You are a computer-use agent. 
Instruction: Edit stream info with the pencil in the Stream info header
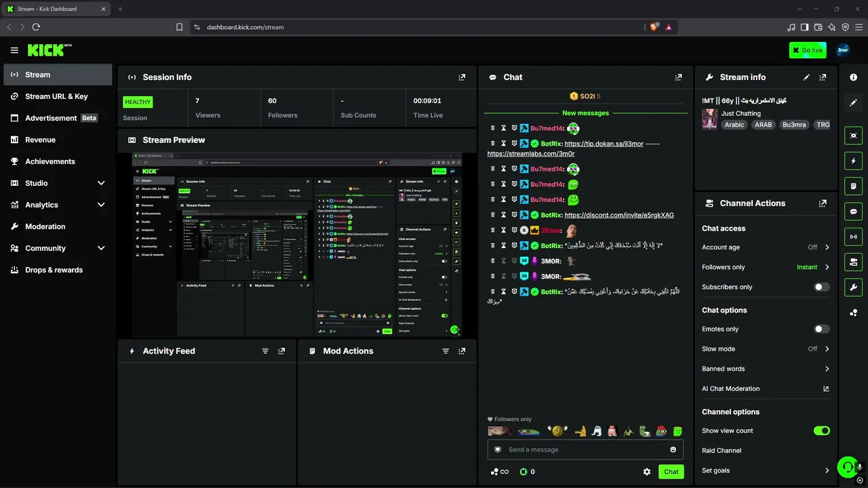806,77
